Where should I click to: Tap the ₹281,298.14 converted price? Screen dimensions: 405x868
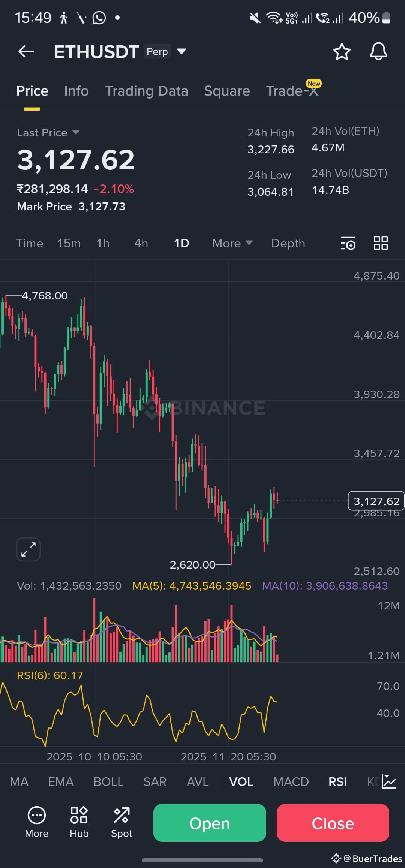pyautogui.click(x=52, y=189)
